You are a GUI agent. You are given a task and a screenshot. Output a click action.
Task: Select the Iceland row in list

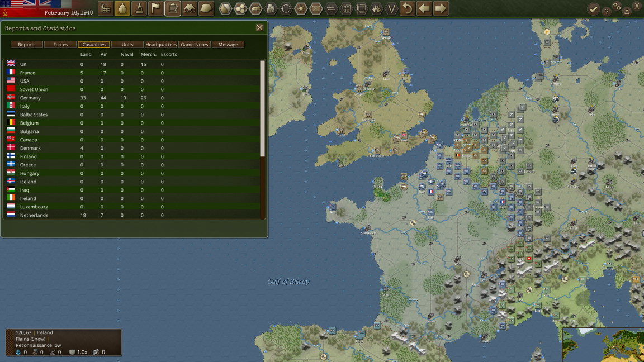pos(131,182)
